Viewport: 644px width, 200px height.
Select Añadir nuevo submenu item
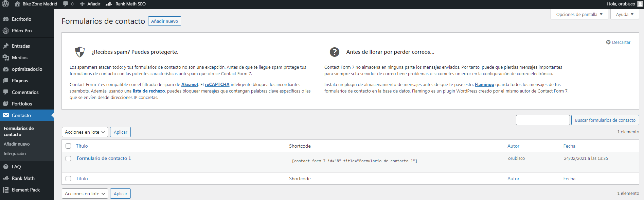click(x=17, y=144)
